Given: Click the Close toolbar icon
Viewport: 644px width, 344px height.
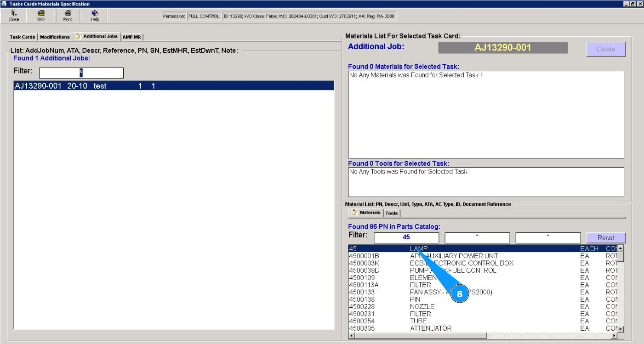Looking at the screenshot, I should point(14,16).
